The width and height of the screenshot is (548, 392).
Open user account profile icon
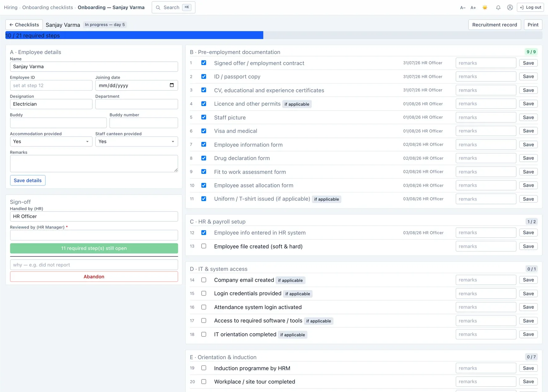point(510,8)
